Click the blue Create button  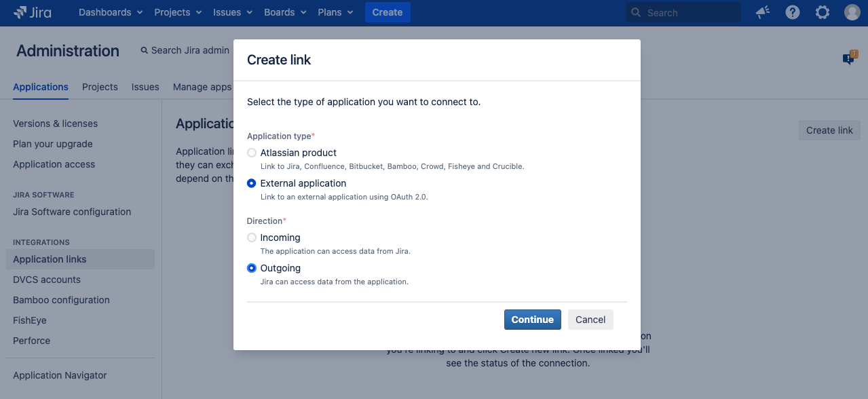(x=388, y=12)
